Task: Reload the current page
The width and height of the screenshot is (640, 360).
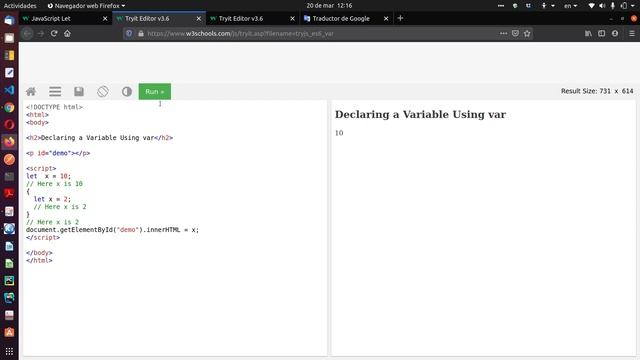Action: click(x=54, y=33)
